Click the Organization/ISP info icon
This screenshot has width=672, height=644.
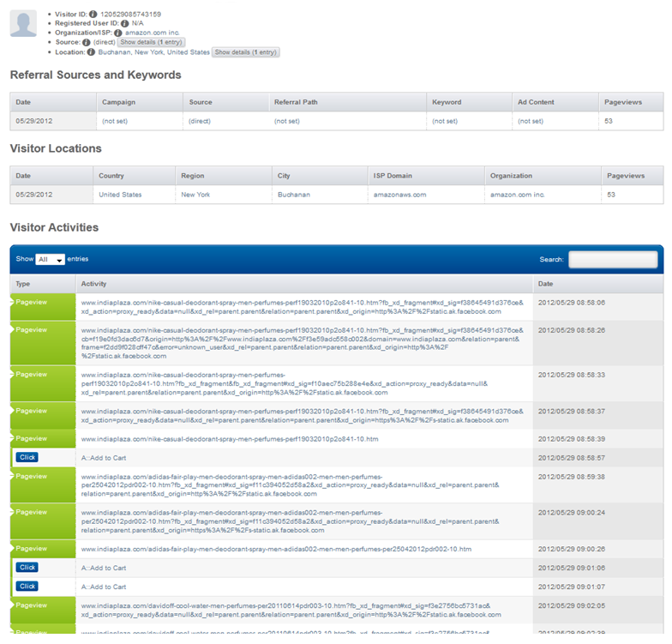[x=118, y=33]
